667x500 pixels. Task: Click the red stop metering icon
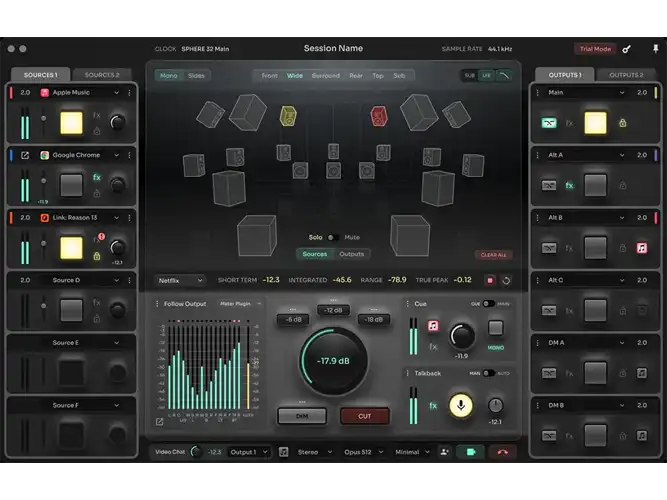click(x=490, y=280)
